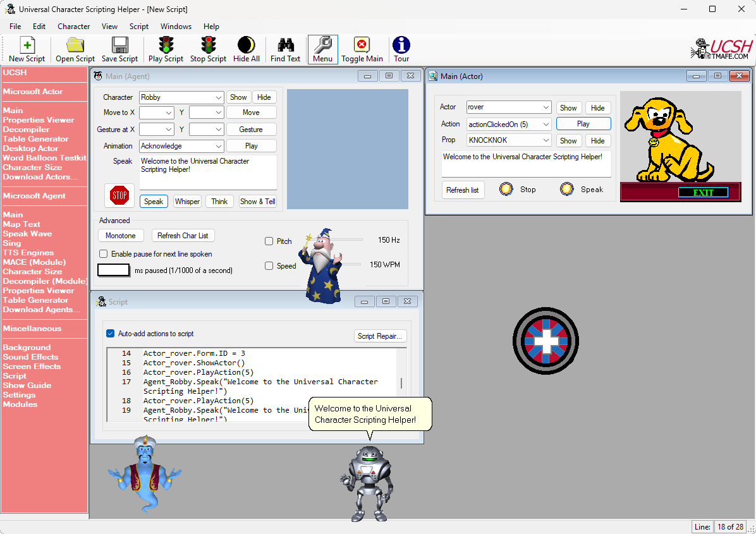Click the green EXIT button under rover
This screenshot has width=756, height=534.
coord(704,193)
